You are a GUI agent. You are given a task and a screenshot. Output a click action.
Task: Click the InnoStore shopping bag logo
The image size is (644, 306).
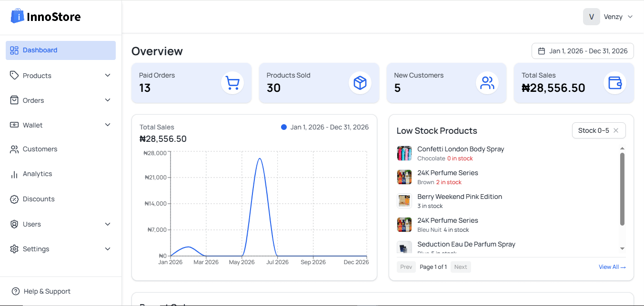(x=17, y=16)
